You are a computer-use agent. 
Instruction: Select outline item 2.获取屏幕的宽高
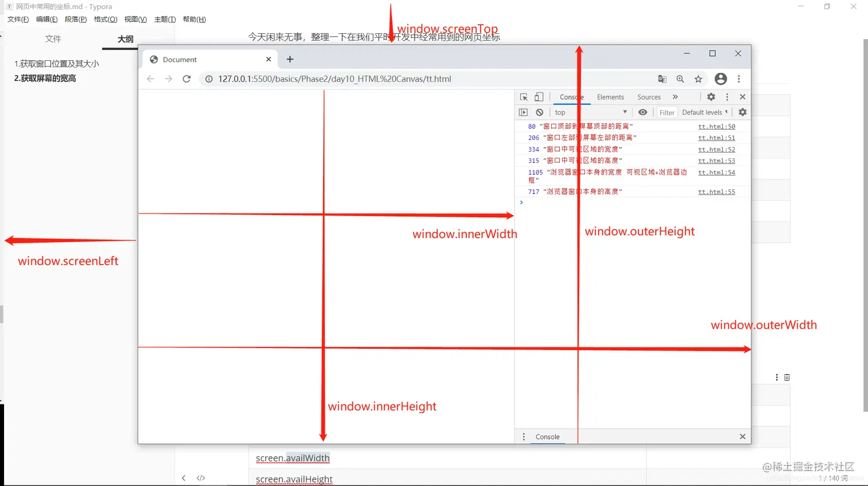[45, 79]
